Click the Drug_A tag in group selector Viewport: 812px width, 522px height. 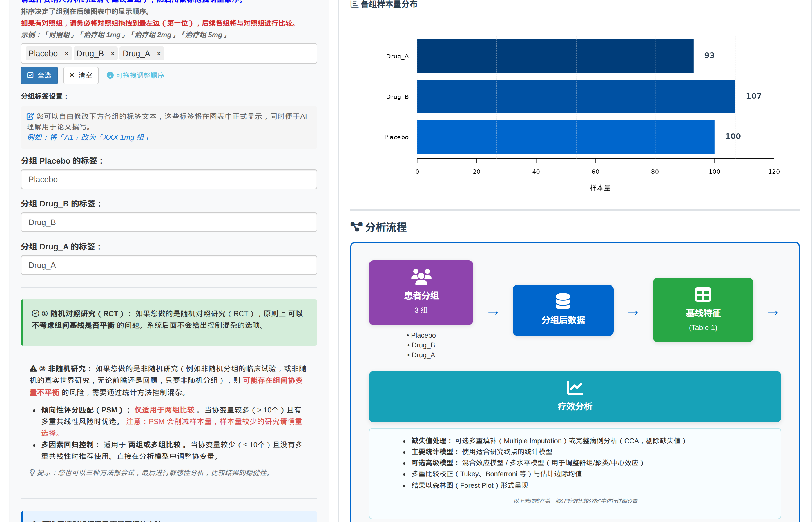pos(136,54)
